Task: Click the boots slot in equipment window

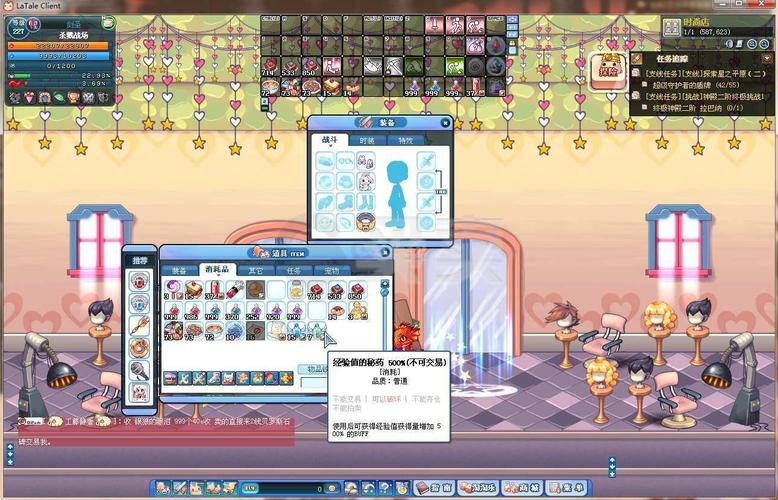Action: pos(345,202)
